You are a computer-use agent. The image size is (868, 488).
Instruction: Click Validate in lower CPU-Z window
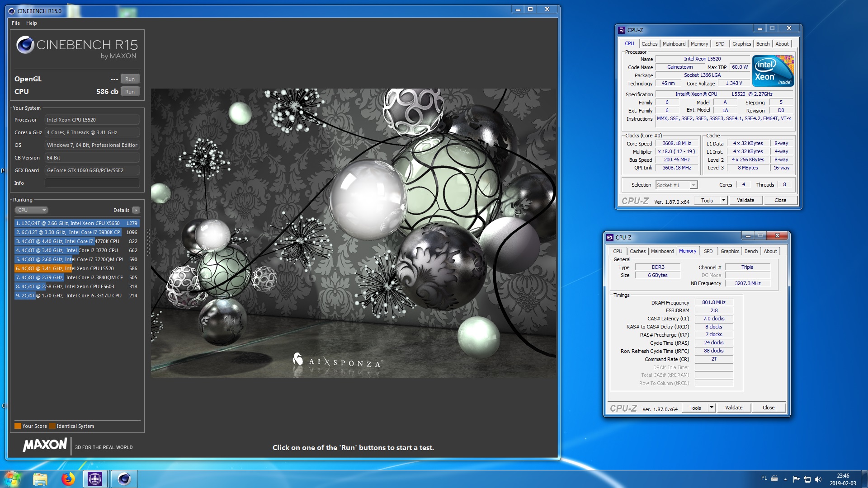tap(734, 408)
